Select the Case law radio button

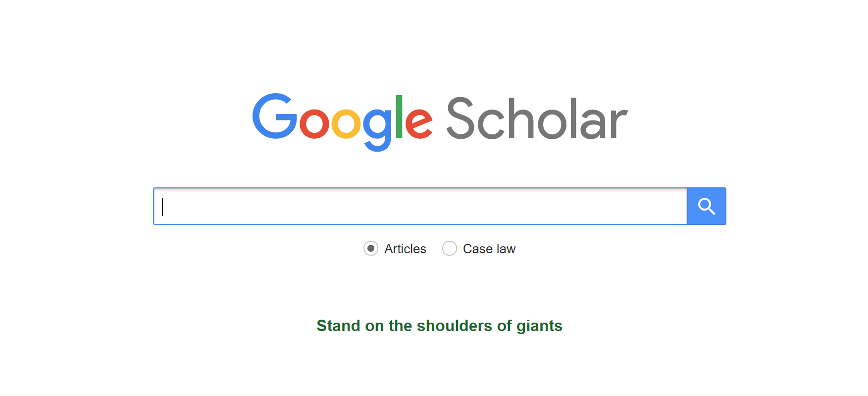[450, 248]
